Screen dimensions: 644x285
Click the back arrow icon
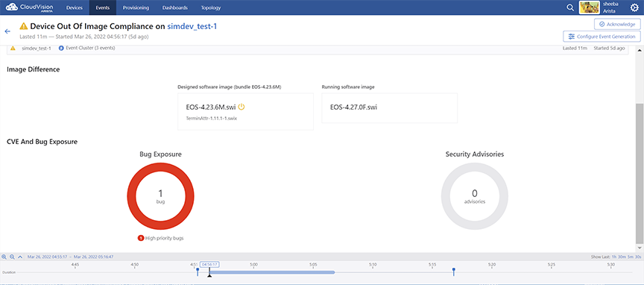(7, 31)
